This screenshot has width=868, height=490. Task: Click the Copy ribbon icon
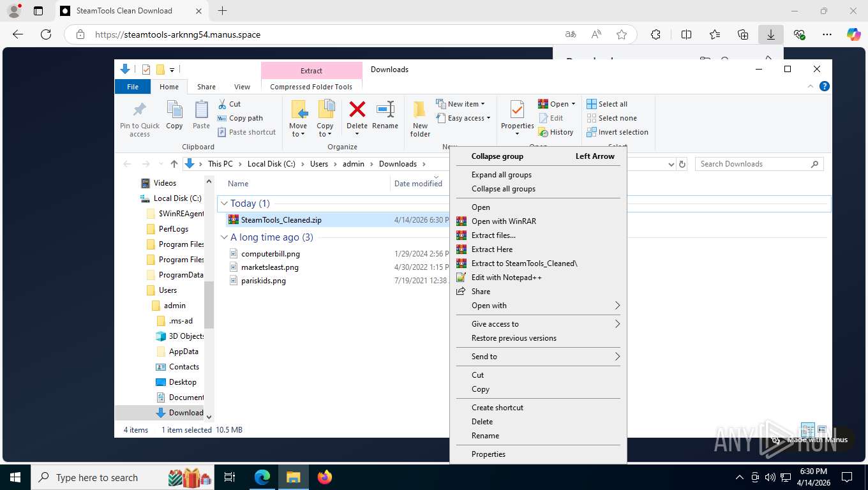[x=174, y=110]
